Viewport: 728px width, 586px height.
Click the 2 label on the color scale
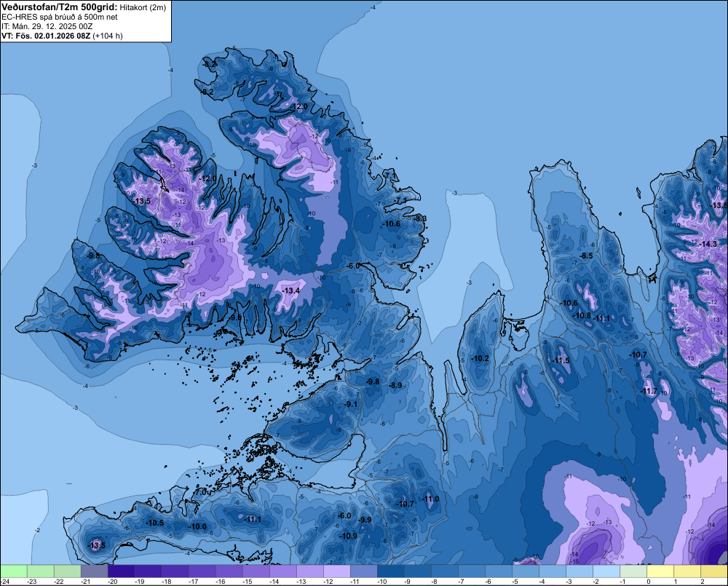(x=703, y=582)
